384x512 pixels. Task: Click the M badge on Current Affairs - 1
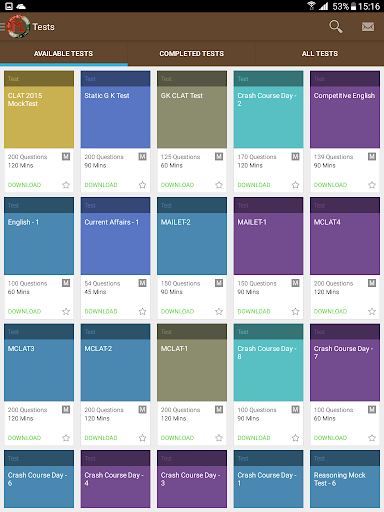142,283
